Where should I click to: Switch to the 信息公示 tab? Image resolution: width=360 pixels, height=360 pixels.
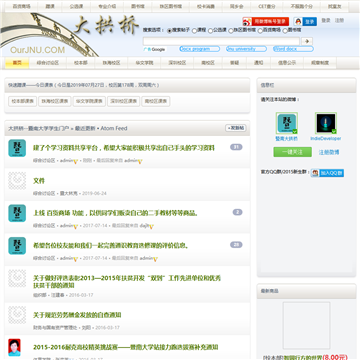click(x=287, y=63)
